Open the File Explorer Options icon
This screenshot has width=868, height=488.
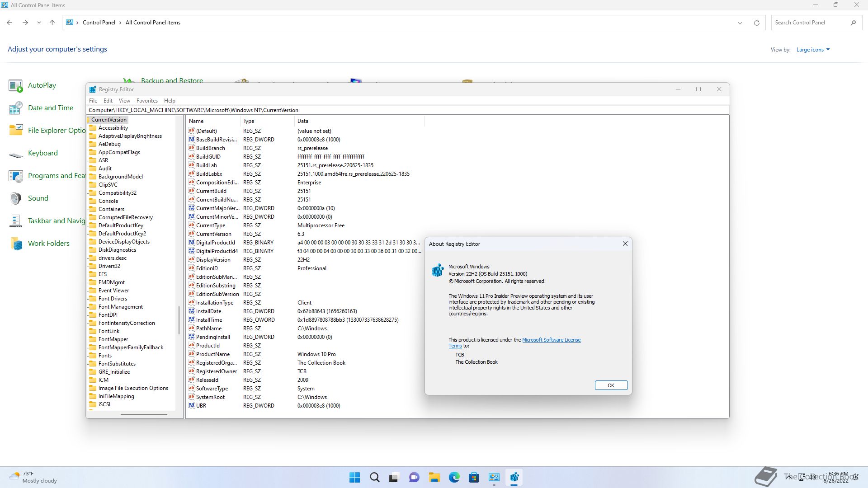click(47, 131)
